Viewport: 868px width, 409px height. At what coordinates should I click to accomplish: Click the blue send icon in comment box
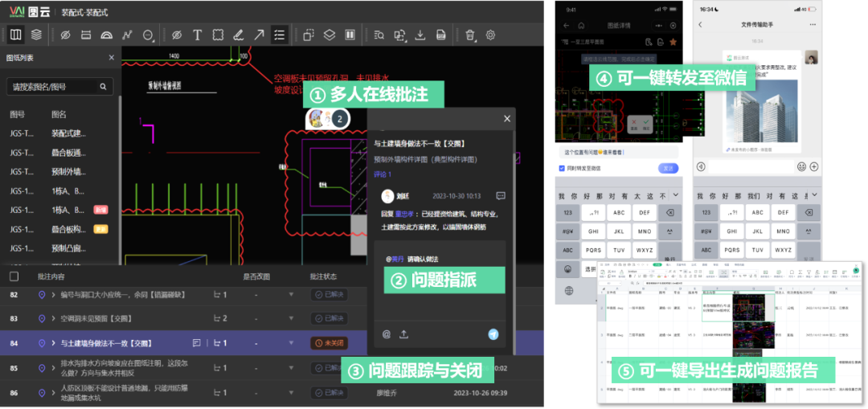[x=493, y=334]
